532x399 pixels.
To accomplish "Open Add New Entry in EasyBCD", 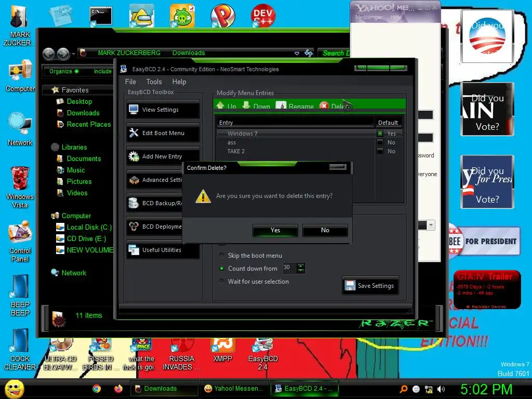I will point(163,156).
